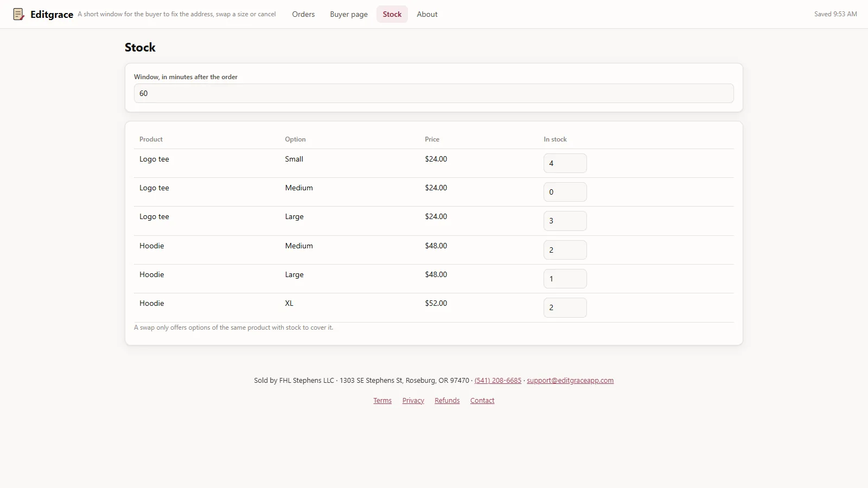Click Saved 9:53 AM status text
Viewport: 868px width, 488px height.
[x=835, y=14]
